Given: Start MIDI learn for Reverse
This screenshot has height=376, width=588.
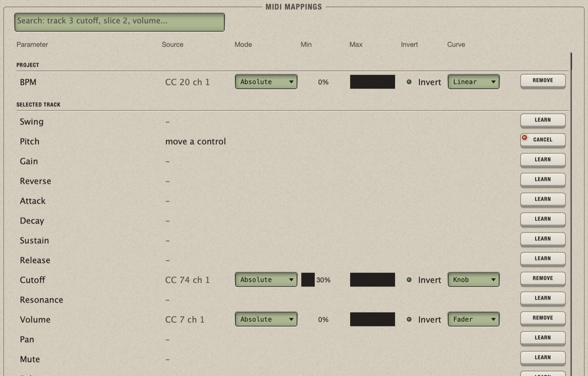Looking at the screenshot, I should point(543,180).
